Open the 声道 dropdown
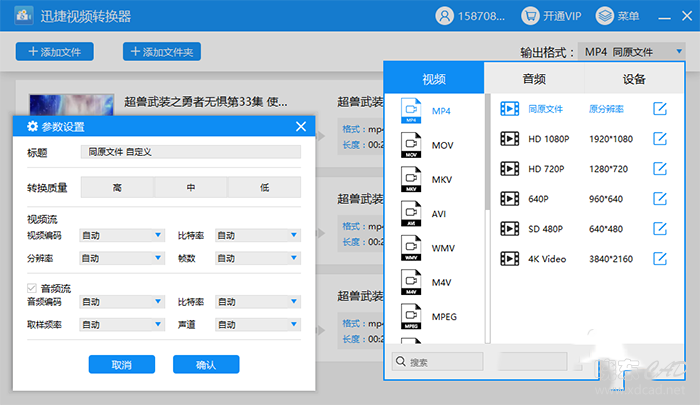700x405 pixels. click(x=258, y=325)
